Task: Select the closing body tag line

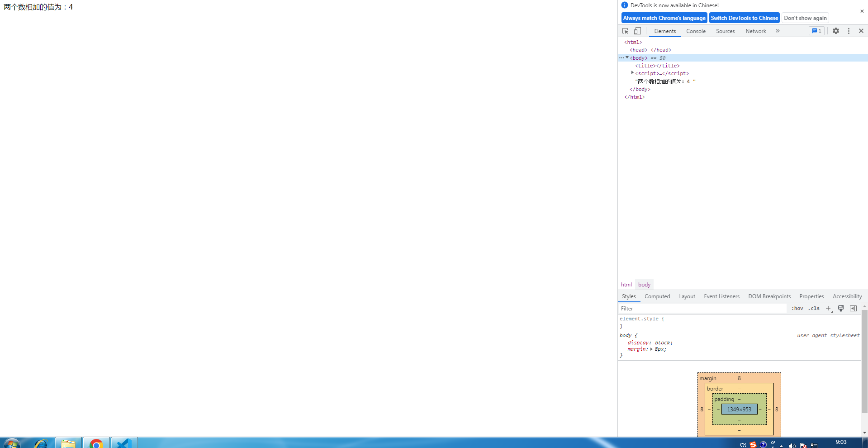Action: 640,90
